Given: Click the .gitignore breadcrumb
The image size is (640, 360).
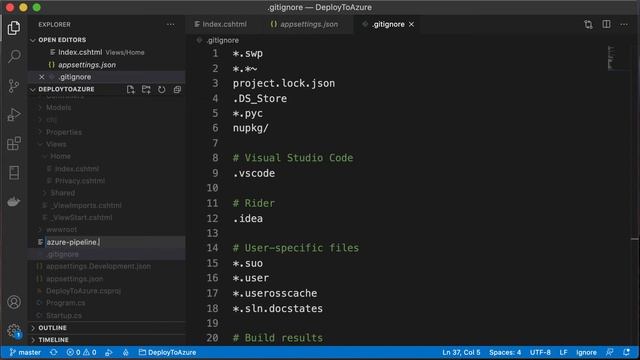Looking at the screenshot, I should (x=222, y=40).
